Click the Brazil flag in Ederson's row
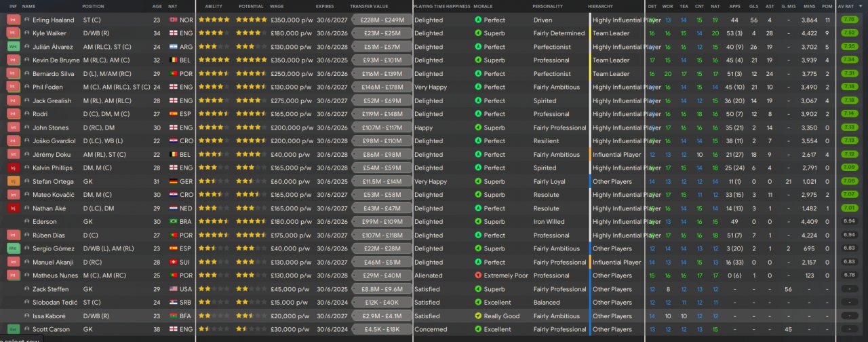Image resolution: width=868 pixels, height=342 pixels. tap(173, 222)
